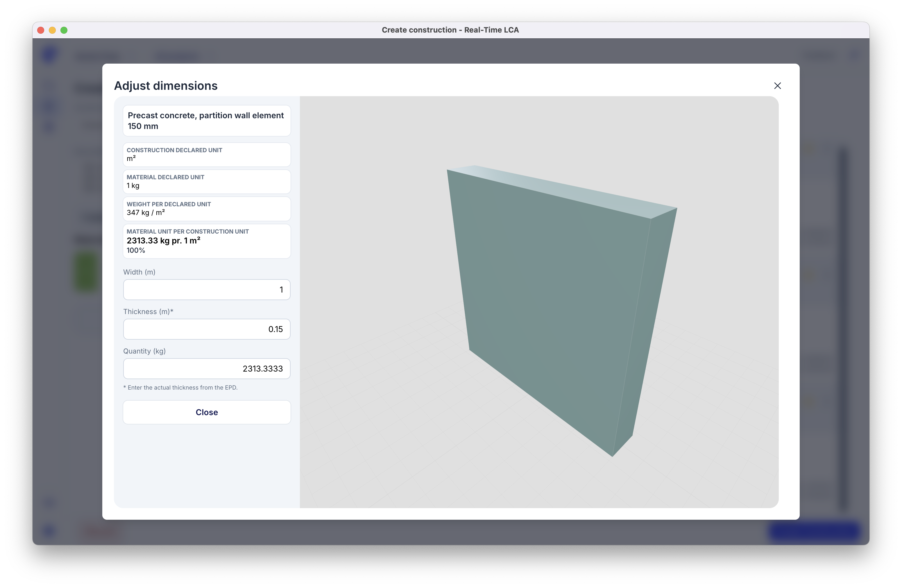Edit the Thickness (m) input field

207,329
